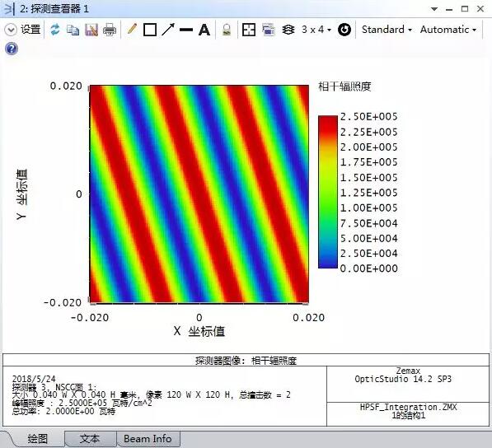Click the layers stack icon
This screenshot has height=448, width=492.
(x=288, y=30)
